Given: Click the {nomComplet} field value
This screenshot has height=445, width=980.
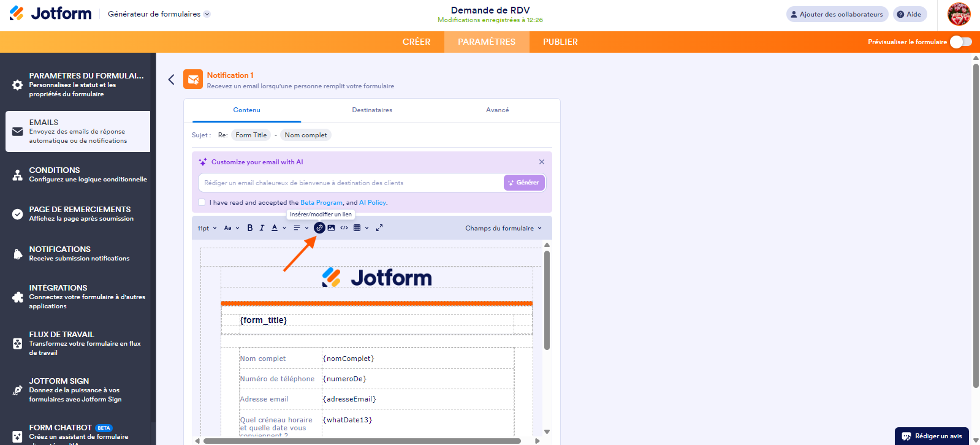Looking at the screenshot, I should 348,359.
